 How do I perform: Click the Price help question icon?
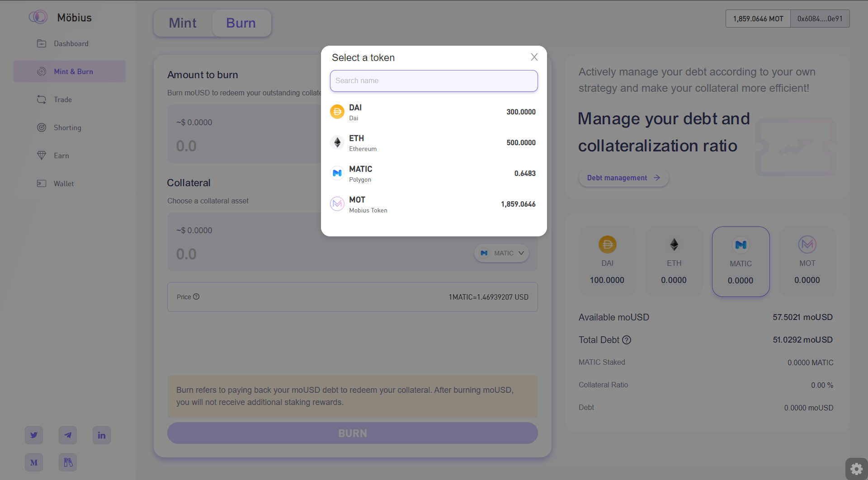(x=196, y=297)
